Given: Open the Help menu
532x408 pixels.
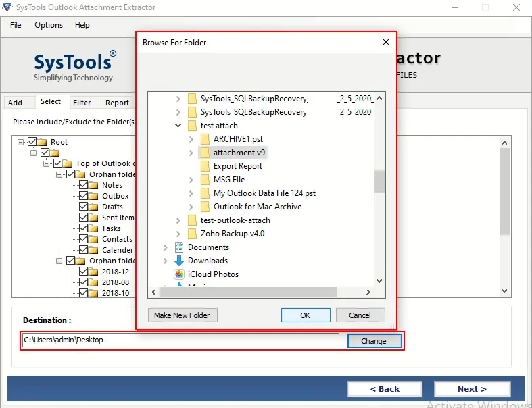Looking at the screenshot, I should coord(82,25).
